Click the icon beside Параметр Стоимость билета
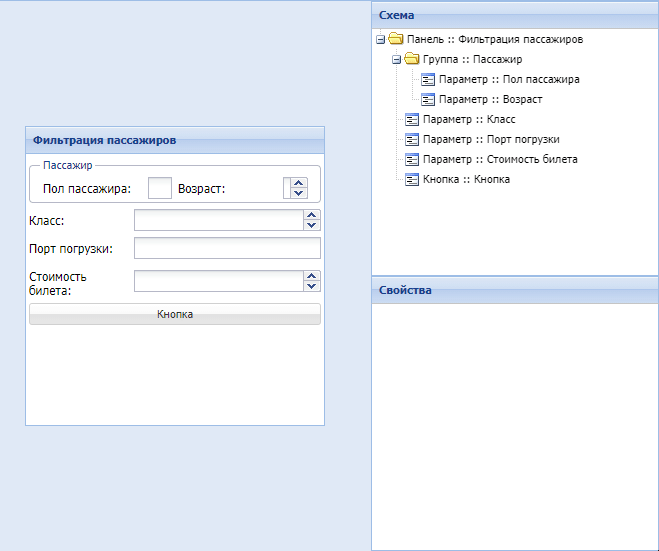 412,160
